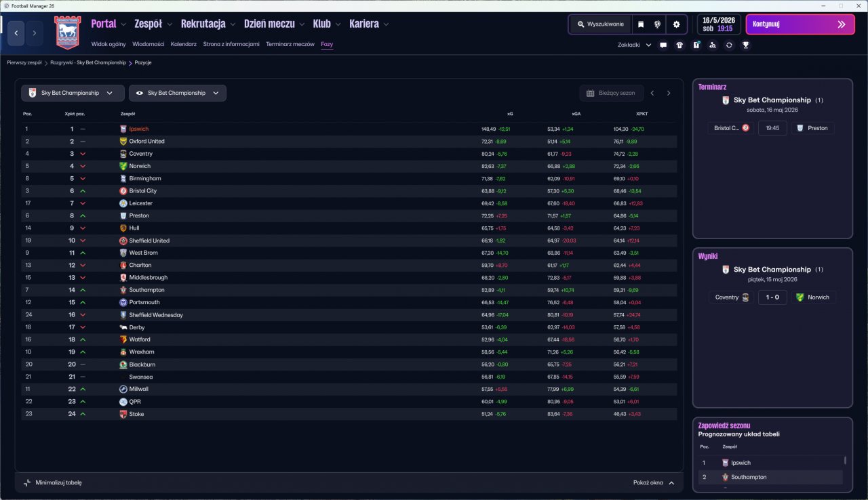The width and height of the screenshot is (868, 500).
Task: Click the Ipswich Town club crest in the header
Action: [67, 32]
